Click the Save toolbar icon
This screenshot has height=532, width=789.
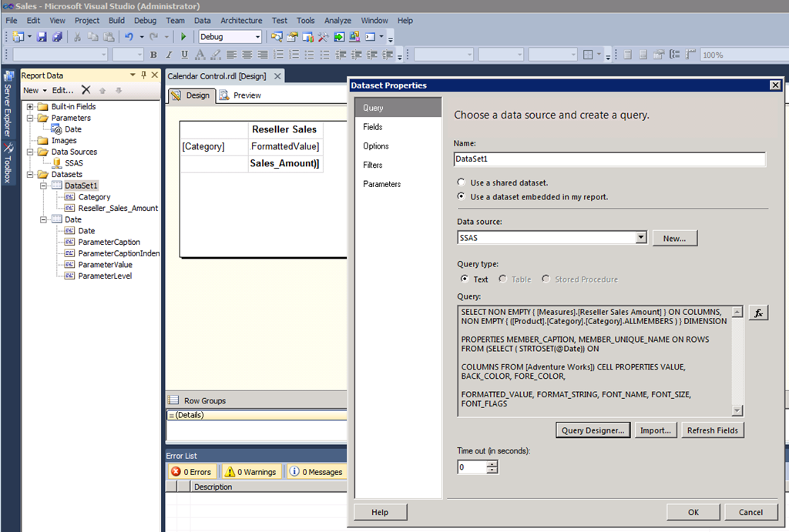42,37
